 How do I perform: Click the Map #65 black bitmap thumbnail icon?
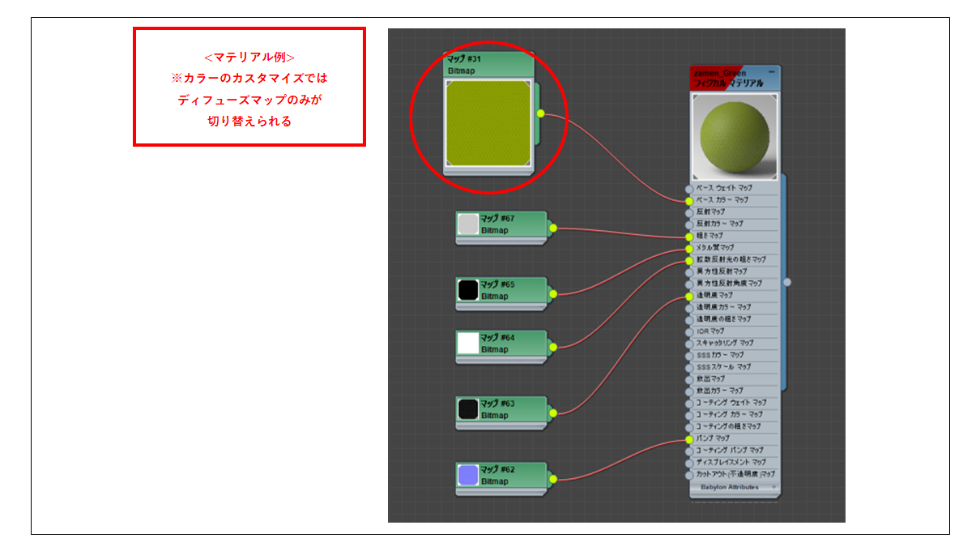(x=468, y=290)
